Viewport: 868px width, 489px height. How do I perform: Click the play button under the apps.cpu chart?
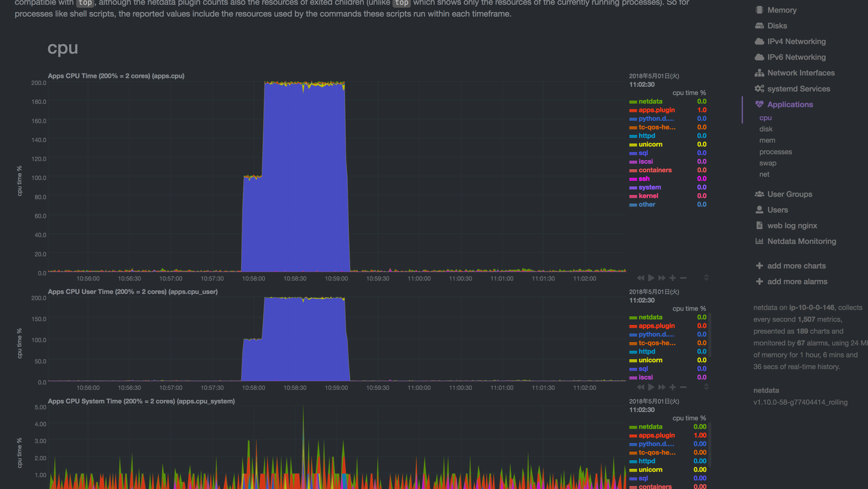651,278
